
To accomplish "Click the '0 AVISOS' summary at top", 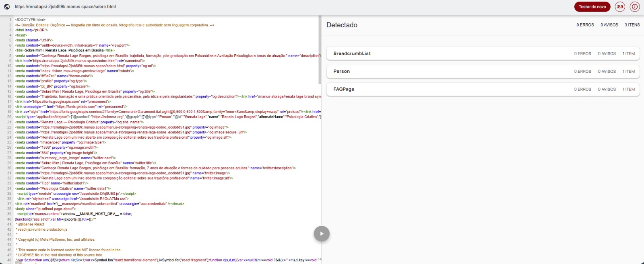I will pos(609,25).
